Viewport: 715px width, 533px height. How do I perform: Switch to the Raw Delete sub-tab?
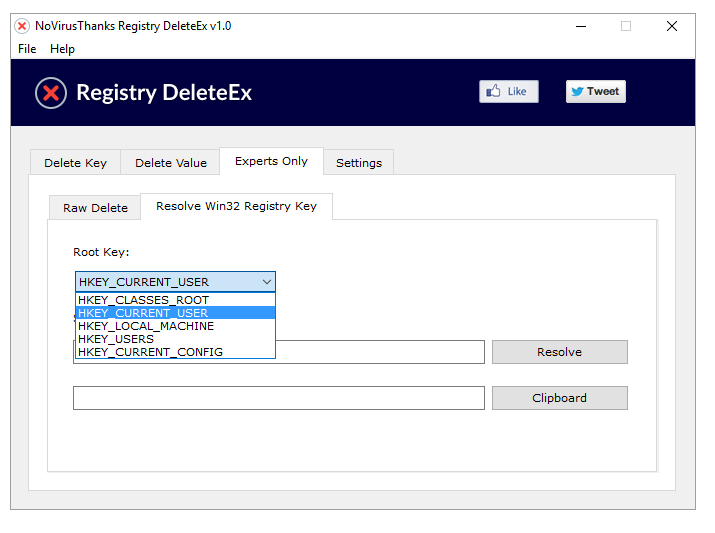[95, 208]
